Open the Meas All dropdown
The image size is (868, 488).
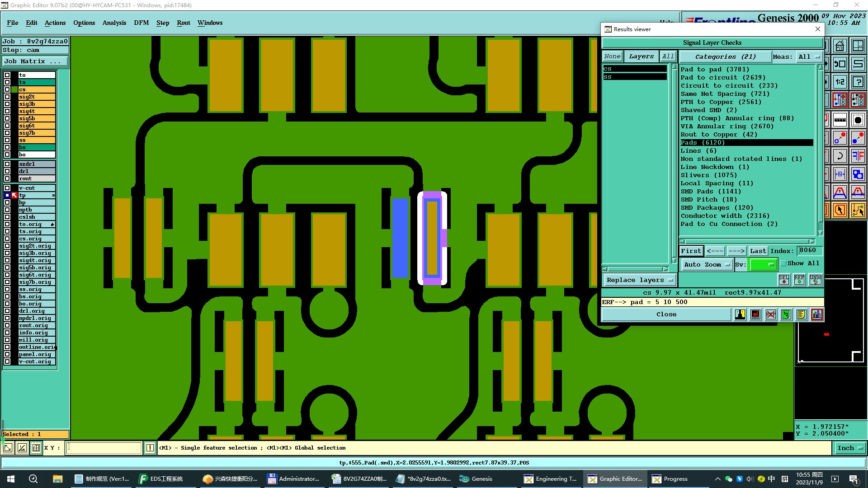pyautogui.click(x=809, y=57)
